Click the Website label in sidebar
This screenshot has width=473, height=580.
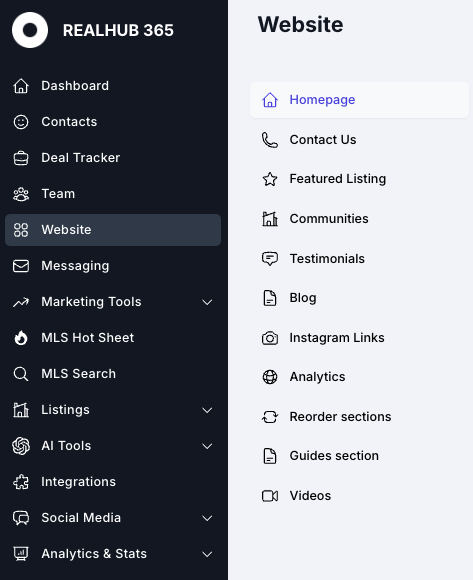point(66,230)
